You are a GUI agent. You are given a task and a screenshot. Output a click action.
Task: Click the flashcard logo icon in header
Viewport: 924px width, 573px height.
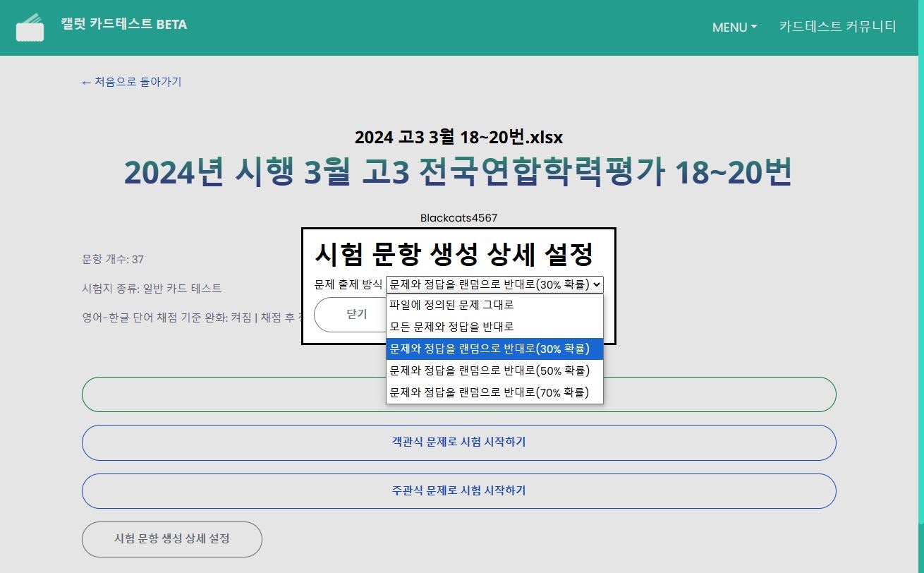tap(29, 28)
